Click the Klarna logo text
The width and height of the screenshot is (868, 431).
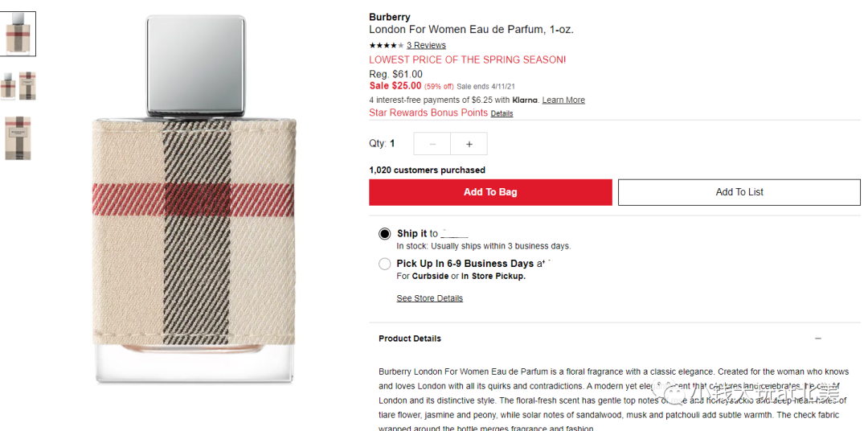tap(526, 101)
